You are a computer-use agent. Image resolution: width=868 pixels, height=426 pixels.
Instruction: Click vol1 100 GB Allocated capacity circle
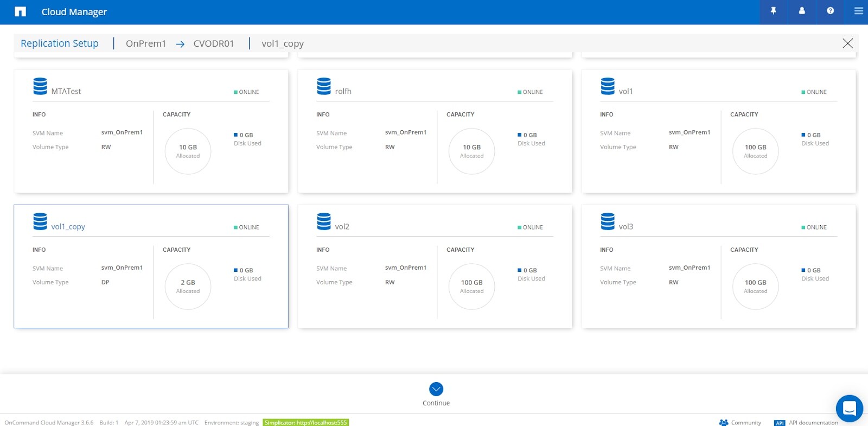756,151
